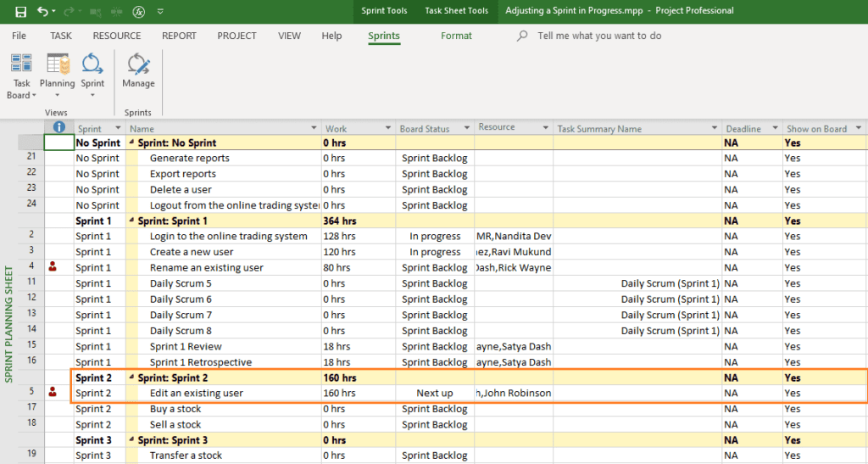Screen dimensions: 868x464
Task: Click the Sprint Tools contextual tab label
Action: tap(384, 10)
